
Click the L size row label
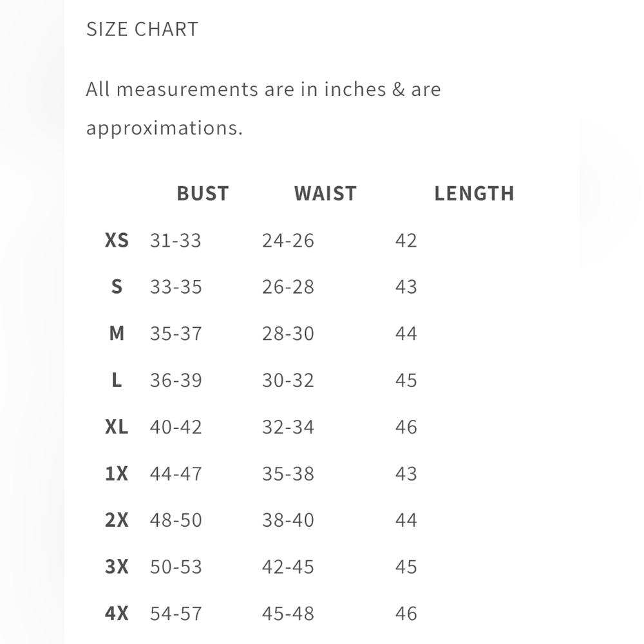[x=117, y=380]
